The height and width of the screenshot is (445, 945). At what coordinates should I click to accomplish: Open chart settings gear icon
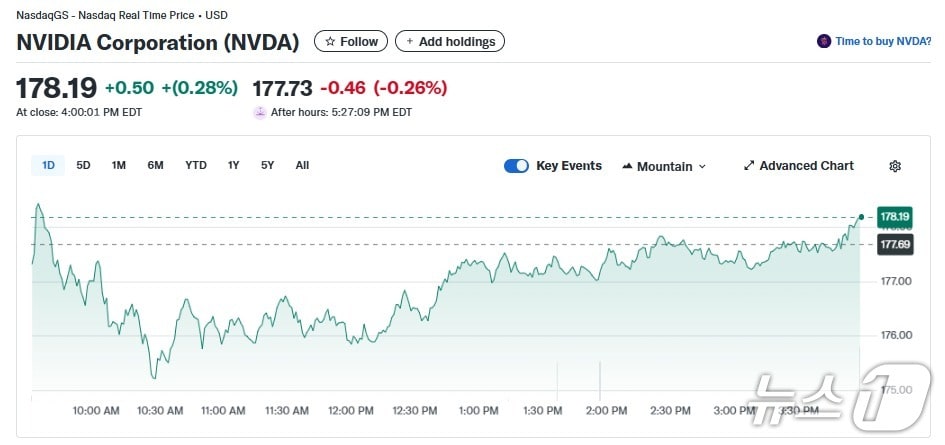point(895,166)
